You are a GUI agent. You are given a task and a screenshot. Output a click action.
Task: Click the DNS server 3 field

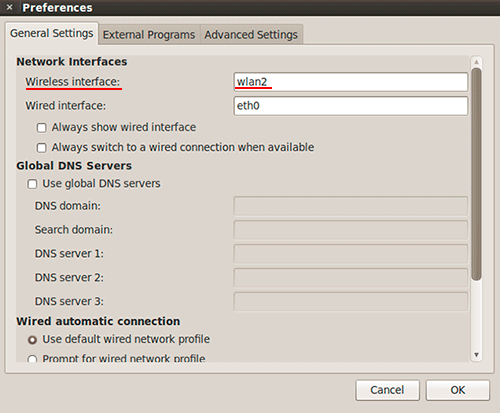(351, 302)
